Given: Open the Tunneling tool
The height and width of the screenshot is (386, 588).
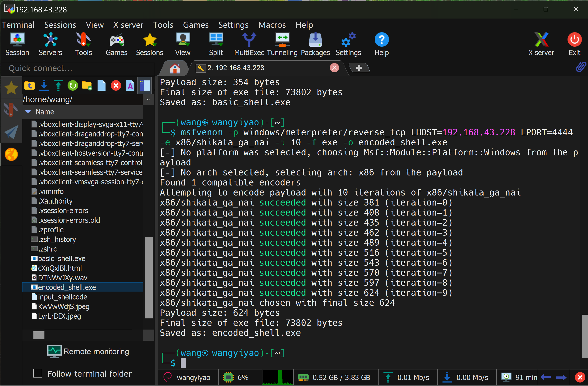Looking at the screenshot, I should coord(282,44).
